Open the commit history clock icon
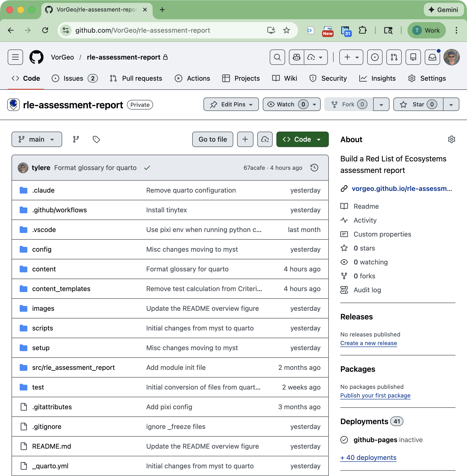The width and height of the screenshot is (467, 476). click(314, 168)
